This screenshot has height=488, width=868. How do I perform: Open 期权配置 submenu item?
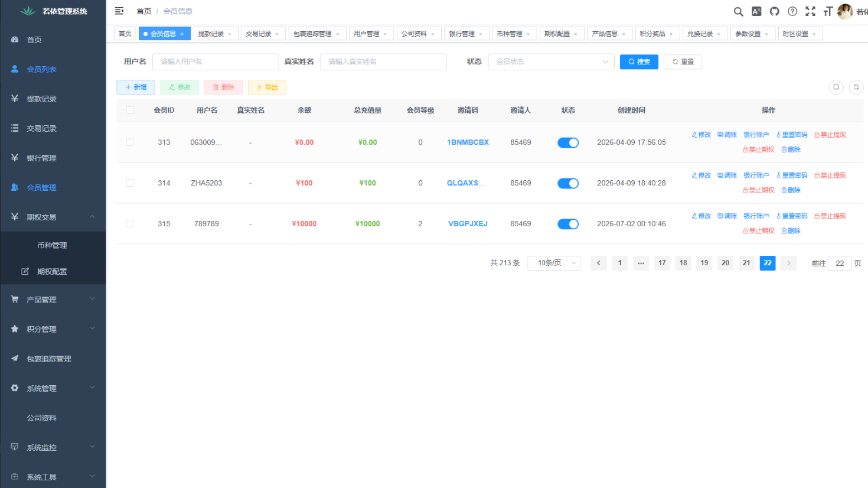53,272
